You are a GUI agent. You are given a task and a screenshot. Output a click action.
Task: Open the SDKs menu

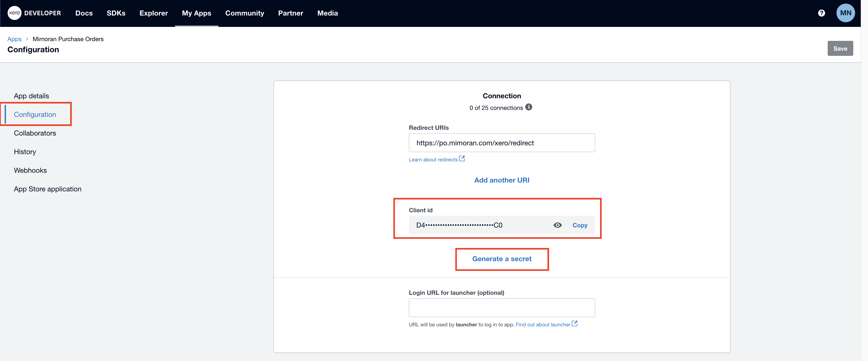coord(116,13)
